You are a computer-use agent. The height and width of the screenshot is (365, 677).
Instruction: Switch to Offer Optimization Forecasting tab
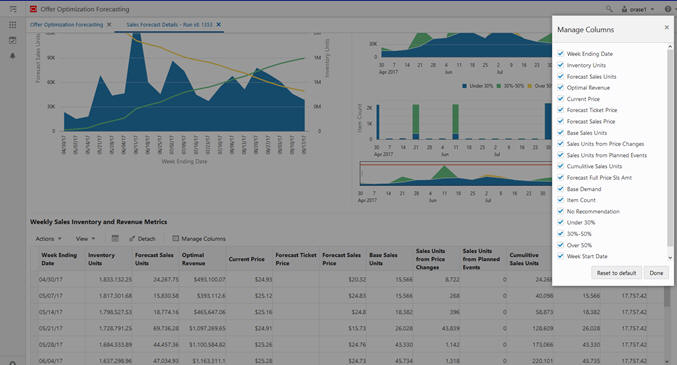(x=66, y=25)
